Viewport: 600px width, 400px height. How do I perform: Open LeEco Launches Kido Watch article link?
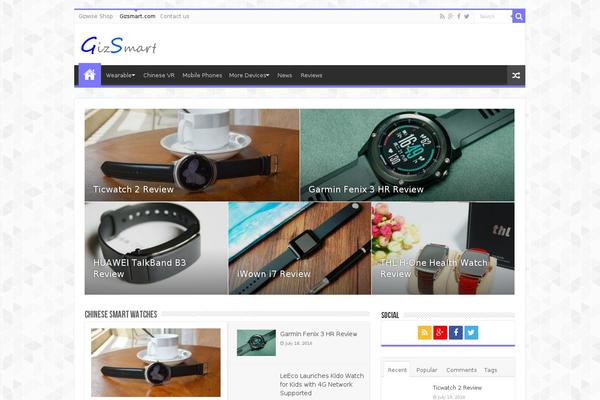coord(322,384)
